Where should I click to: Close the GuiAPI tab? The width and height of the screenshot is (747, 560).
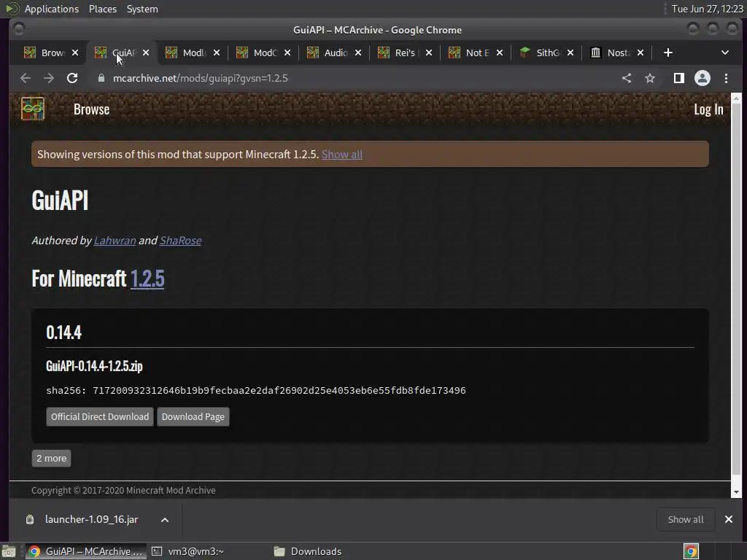[x=146, y=52]
